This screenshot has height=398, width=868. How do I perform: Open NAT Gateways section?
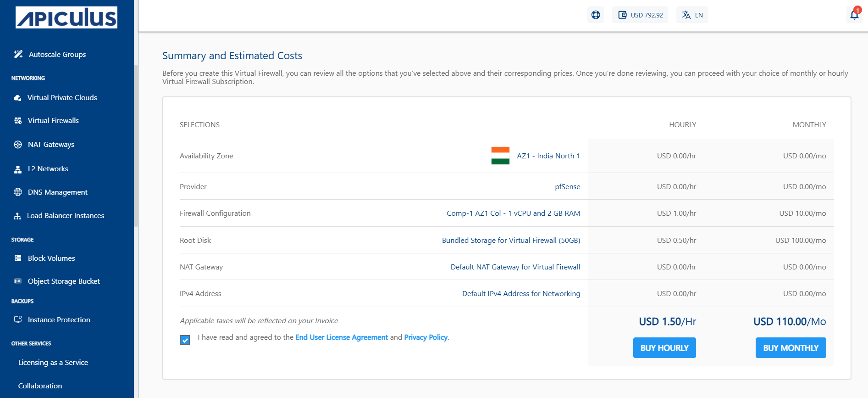(51, 145)
